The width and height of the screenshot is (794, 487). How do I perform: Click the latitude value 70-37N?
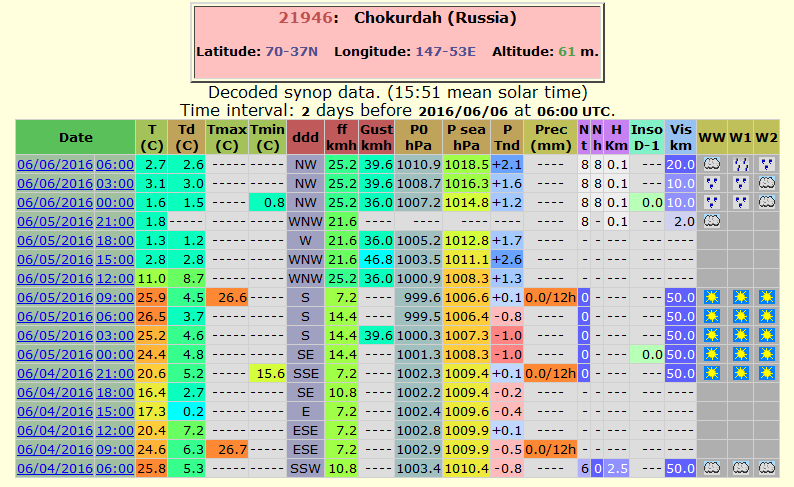click(292, 52)
